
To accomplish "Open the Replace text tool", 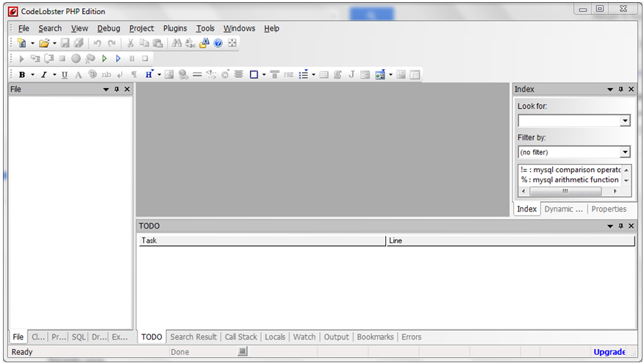I will click(x=190, y=43).
